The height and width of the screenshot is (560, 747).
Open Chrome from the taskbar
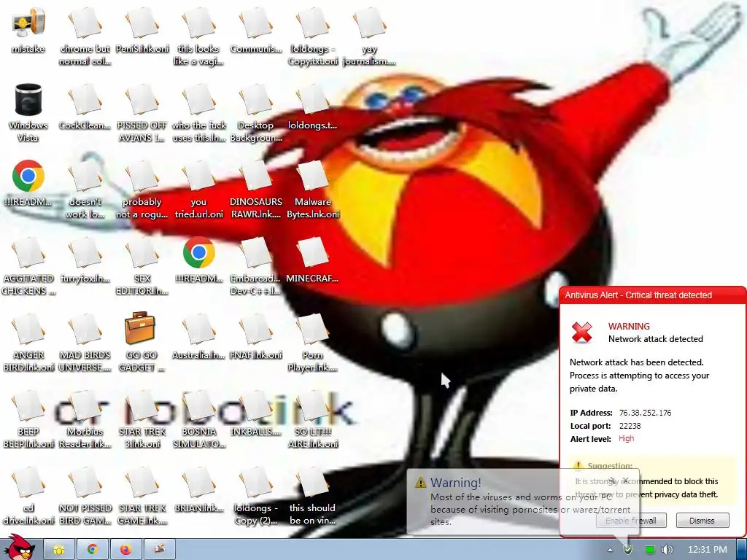pos(93,550)
